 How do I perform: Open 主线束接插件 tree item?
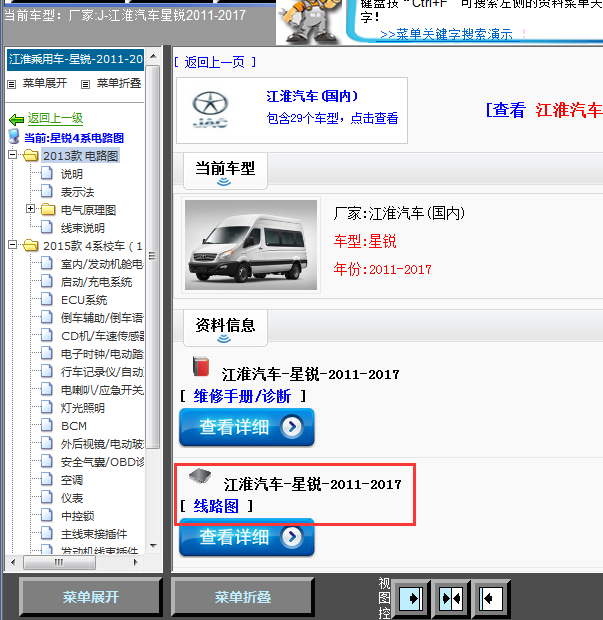94,534
